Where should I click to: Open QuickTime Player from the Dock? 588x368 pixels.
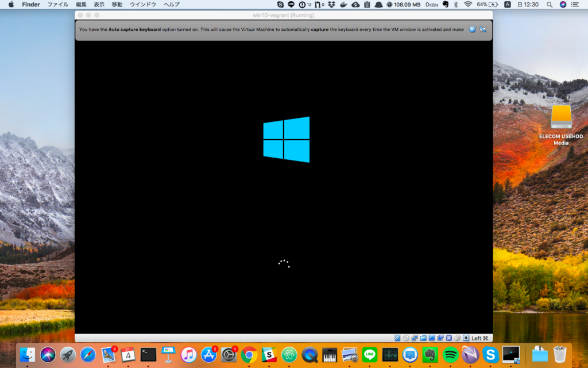[310, 354]
